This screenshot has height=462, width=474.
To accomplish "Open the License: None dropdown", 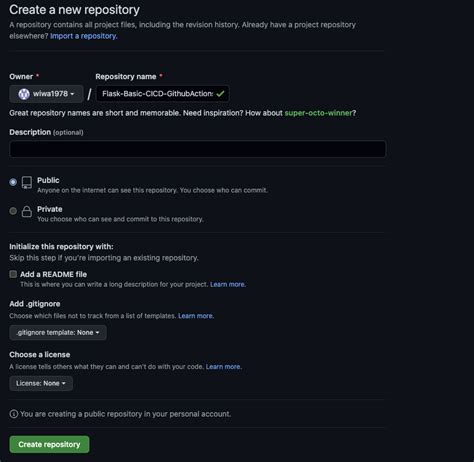I will 41,383.
